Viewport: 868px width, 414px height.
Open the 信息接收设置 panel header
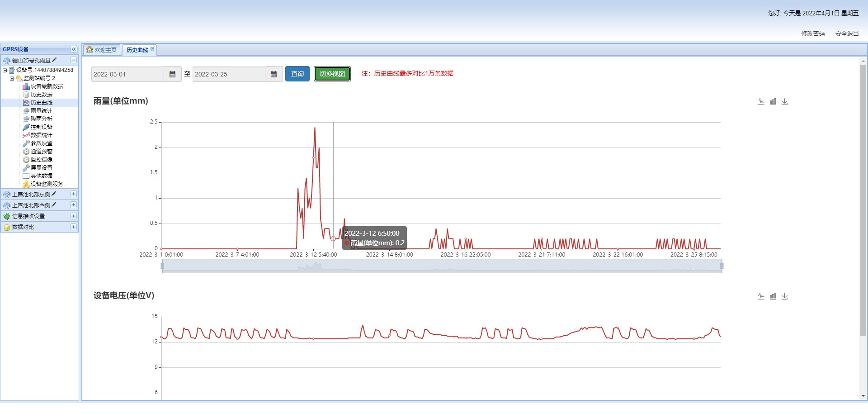tap(39, 216)
